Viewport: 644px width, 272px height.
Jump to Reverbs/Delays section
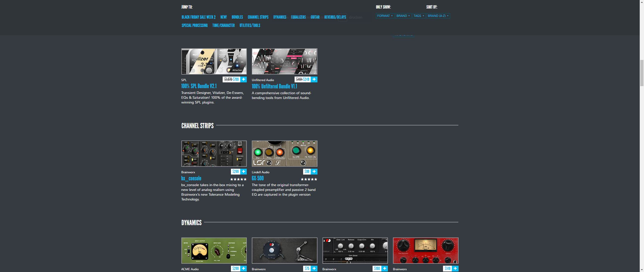pyautogui.click(x=335, y=17)
